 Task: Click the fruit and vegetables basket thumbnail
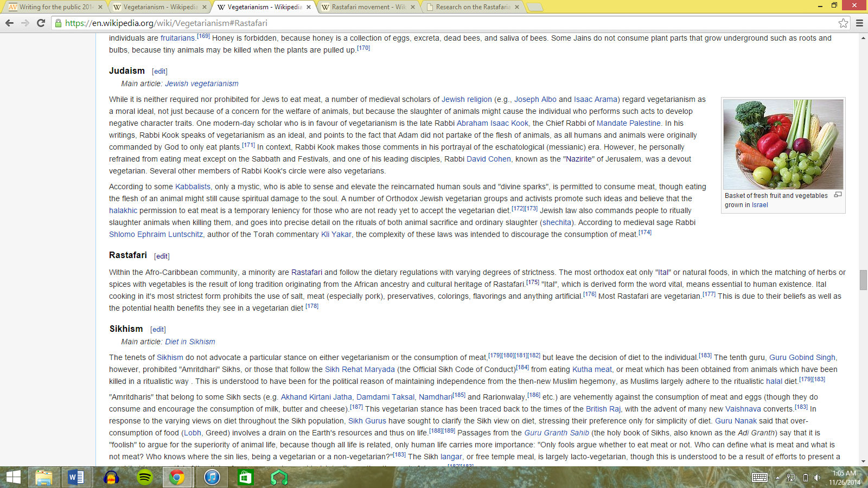[x=783, y=144]
